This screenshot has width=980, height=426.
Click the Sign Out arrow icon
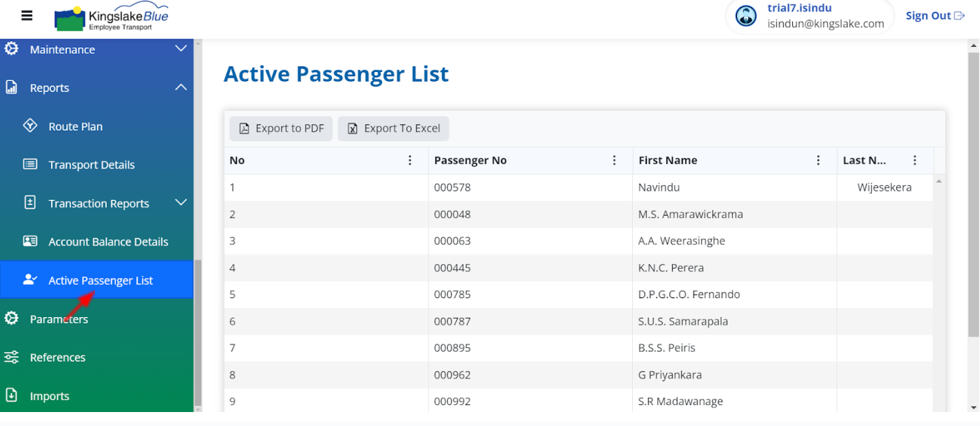(x=960, y=16)
